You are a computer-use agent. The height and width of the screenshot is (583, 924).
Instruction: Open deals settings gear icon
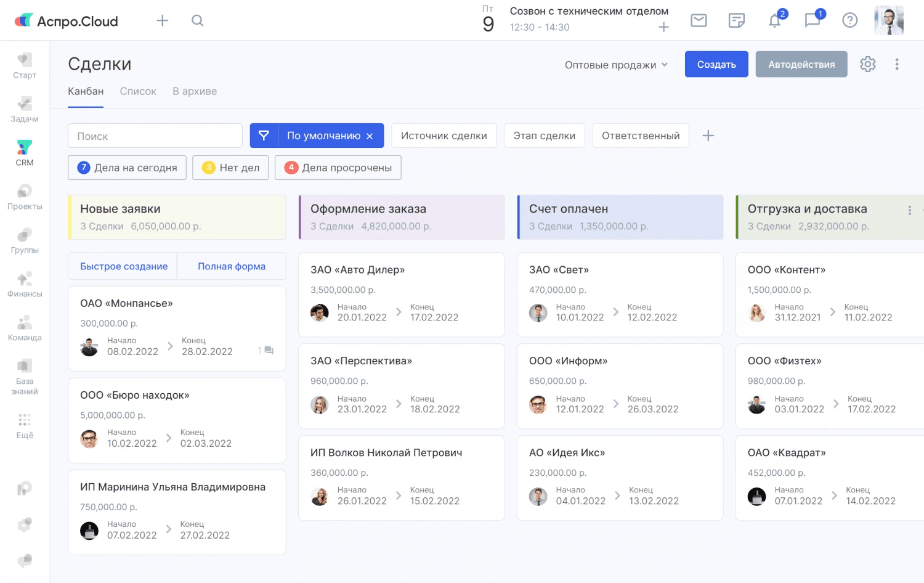pos(868,64)
